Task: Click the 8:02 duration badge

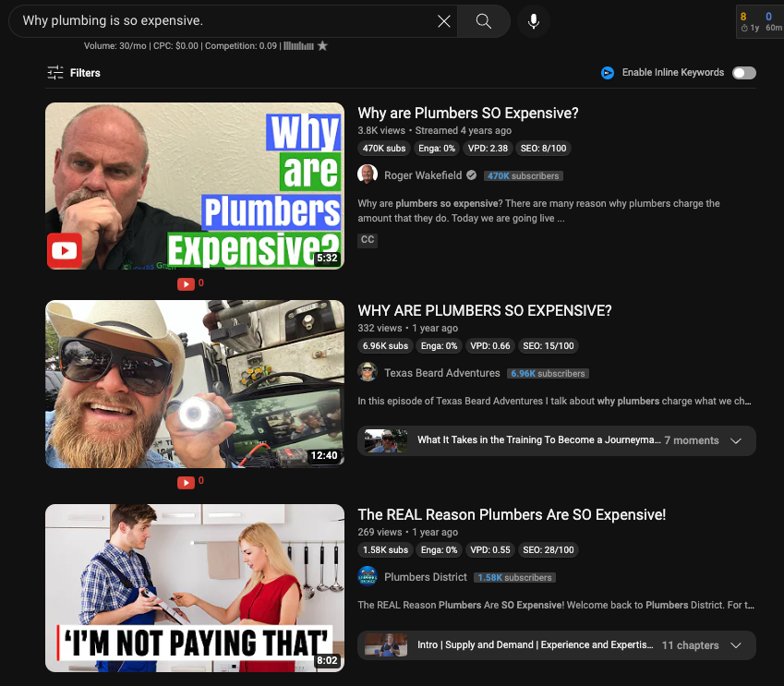Action: (x=327, y=660)
